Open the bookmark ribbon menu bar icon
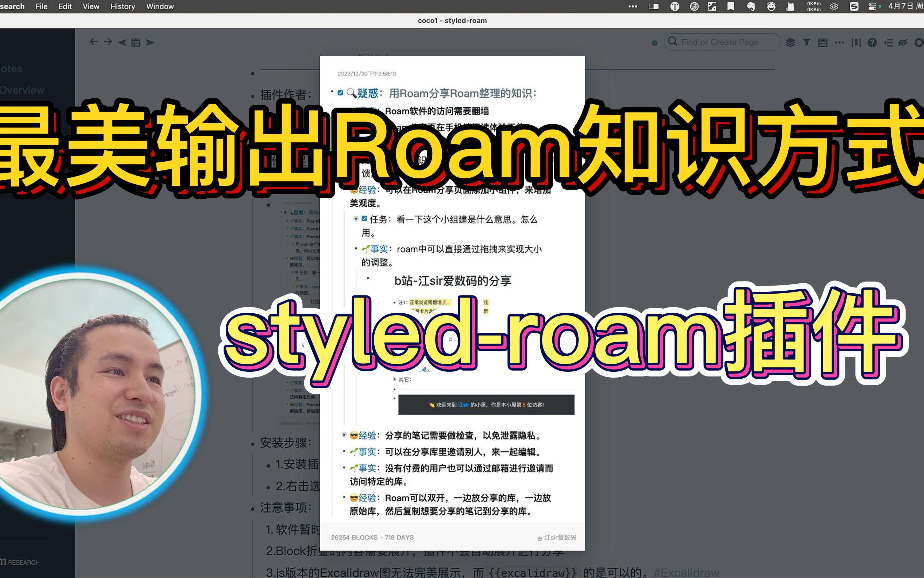 coord(730,6)
